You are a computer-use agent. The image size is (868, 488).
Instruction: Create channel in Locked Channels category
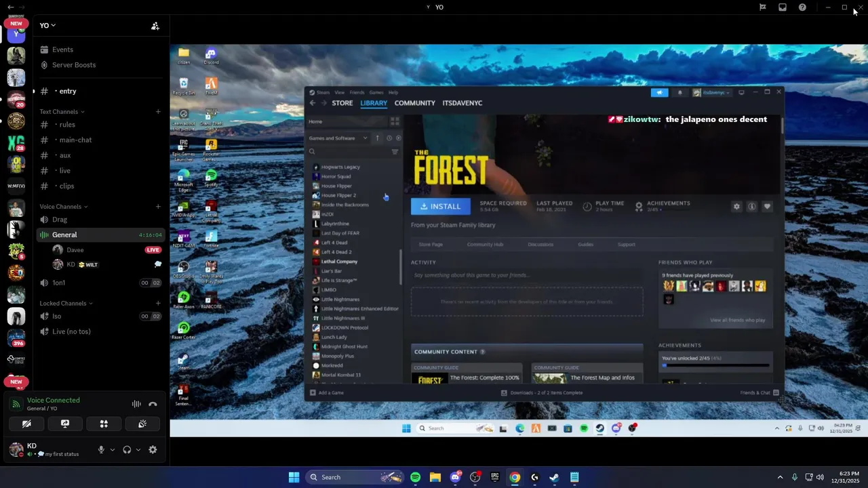(x=158, y=304)
